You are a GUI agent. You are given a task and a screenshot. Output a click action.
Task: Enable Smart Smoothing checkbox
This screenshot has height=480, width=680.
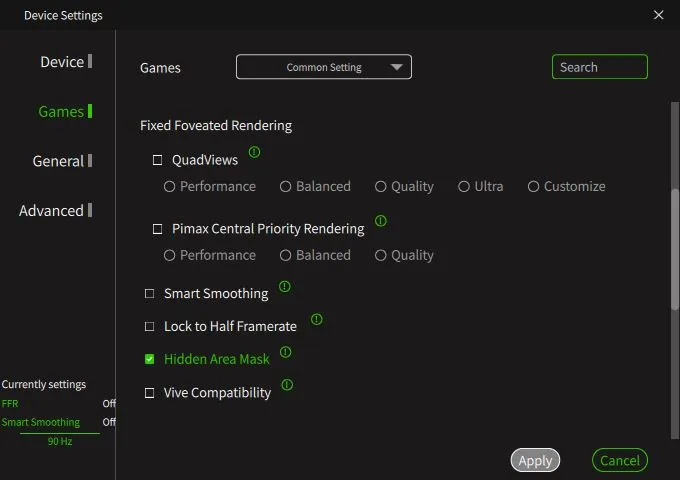(x=149, y=294)
